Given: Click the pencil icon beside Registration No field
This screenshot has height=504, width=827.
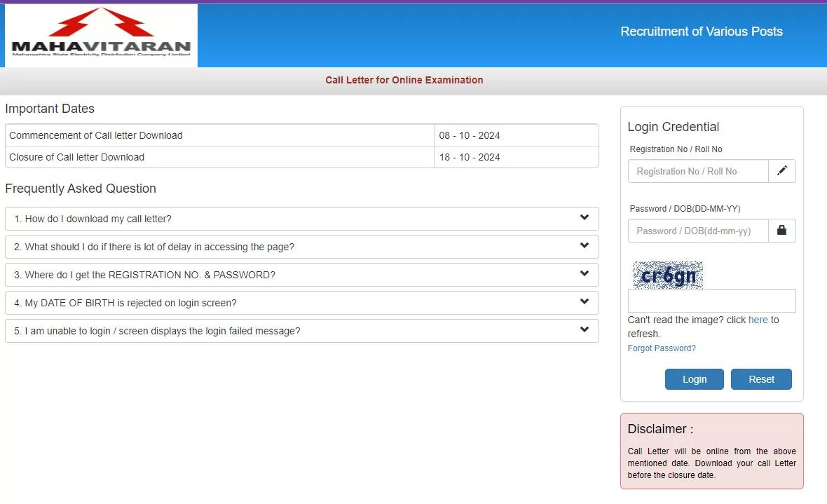Looking at the screenshot, I should (x=781, y=171).
